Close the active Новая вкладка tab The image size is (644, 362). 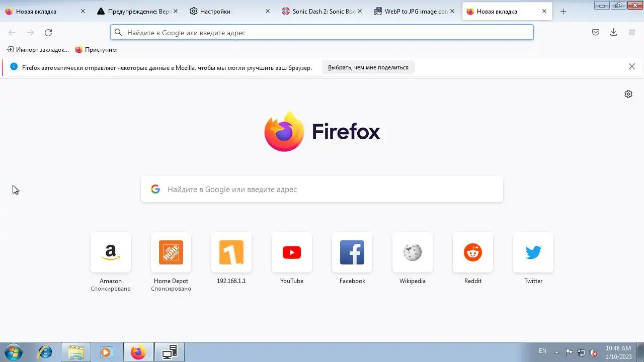pos(544,11)
